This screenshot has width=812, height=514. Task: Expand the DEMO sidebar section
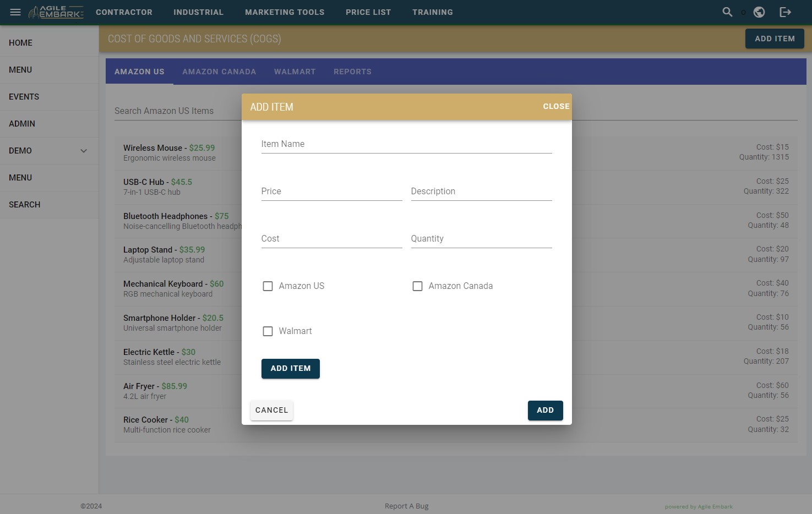click(x=83, y=150)
